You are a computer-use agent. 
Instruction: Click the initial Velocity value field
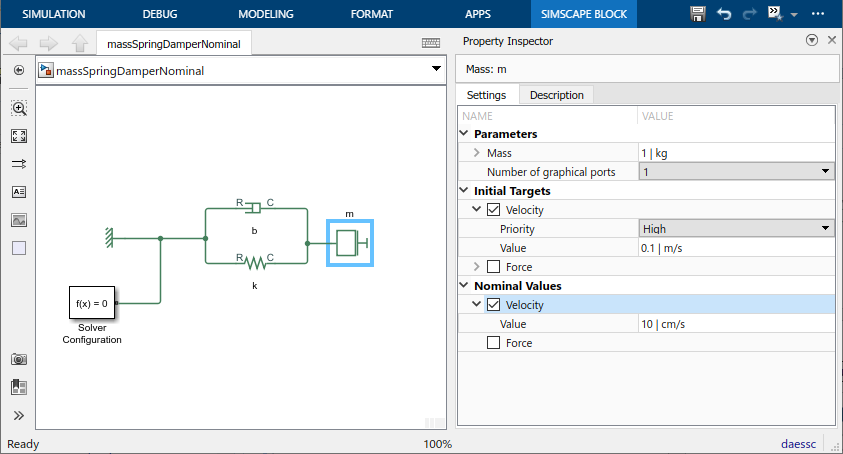[736, 248]
